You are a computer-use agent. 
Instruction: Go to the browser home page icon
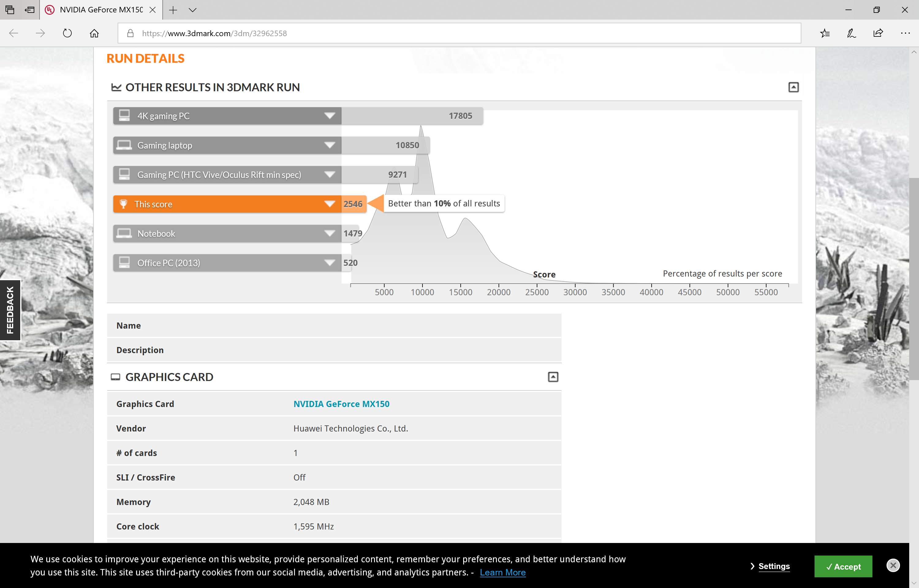(94, 33)
